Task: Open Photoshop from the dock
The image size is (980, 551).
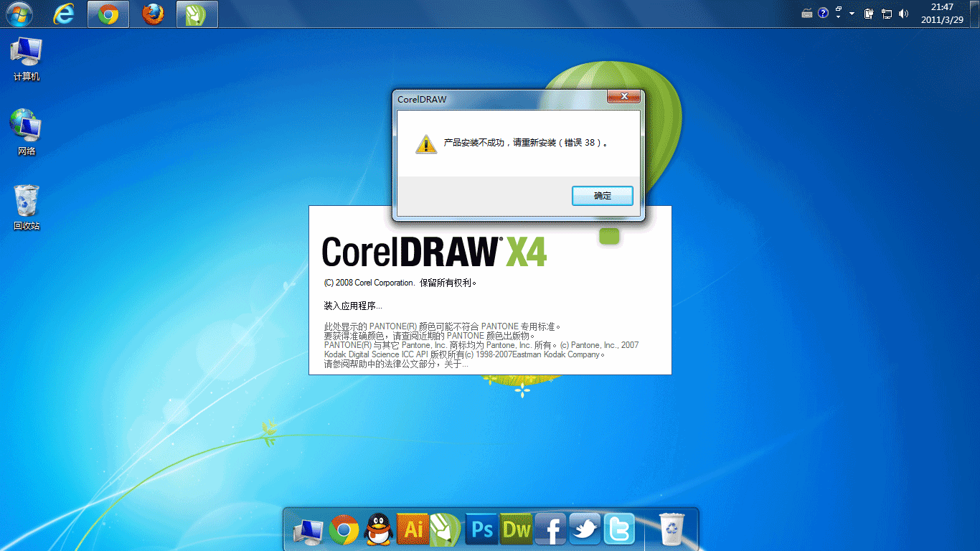Action: click(482, 529)
